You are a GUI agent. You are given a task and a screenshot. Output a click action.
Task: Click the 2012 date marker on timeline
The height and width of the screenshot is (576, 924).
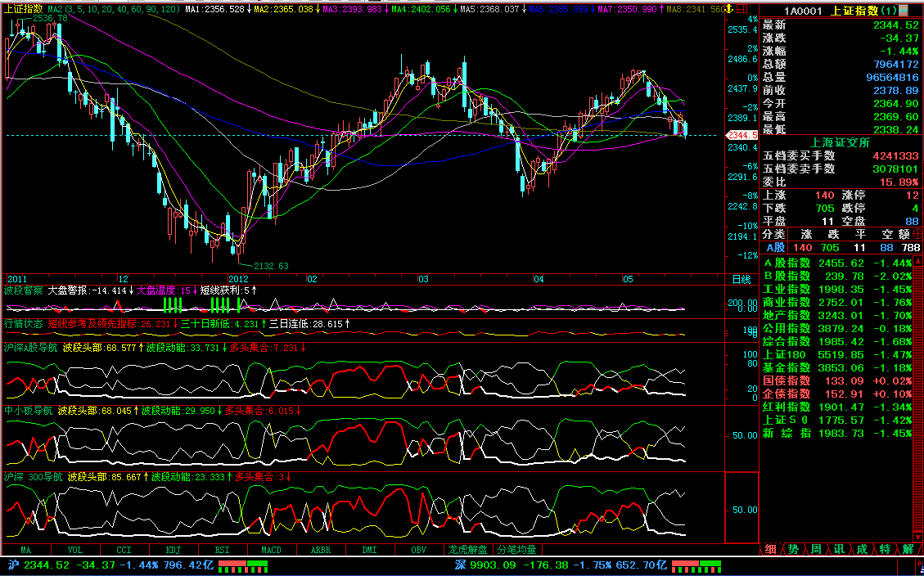coord(237,278)
